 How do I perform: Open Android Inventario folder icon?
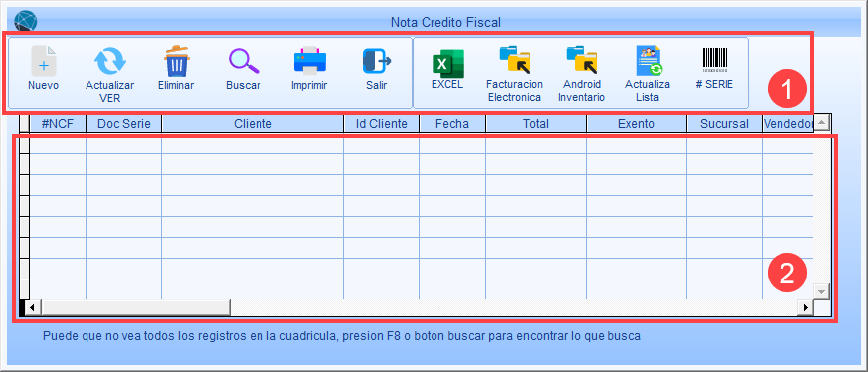point(581,60)
